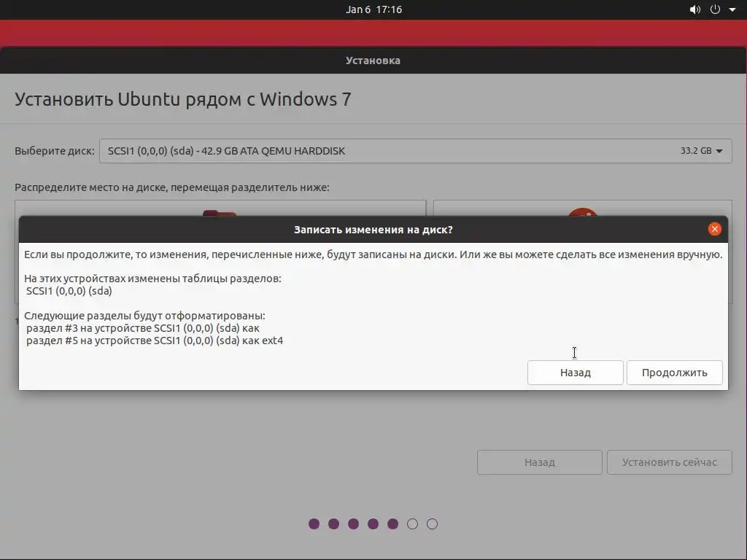Screen dimensions: 747x560
Task: Open the Jan 6 17:16 clock
Action: click(373, 9)
